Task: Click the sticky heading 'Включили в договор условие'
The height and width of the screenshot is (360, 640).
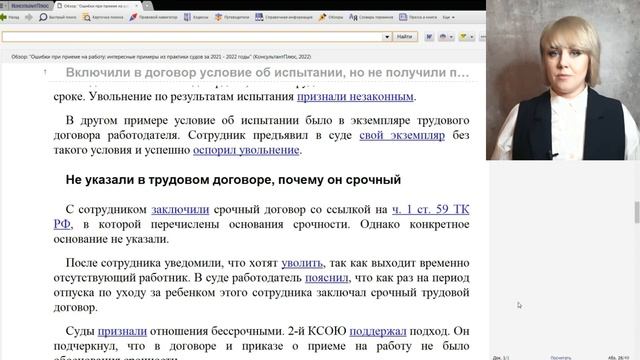Action: pos(267,73)
